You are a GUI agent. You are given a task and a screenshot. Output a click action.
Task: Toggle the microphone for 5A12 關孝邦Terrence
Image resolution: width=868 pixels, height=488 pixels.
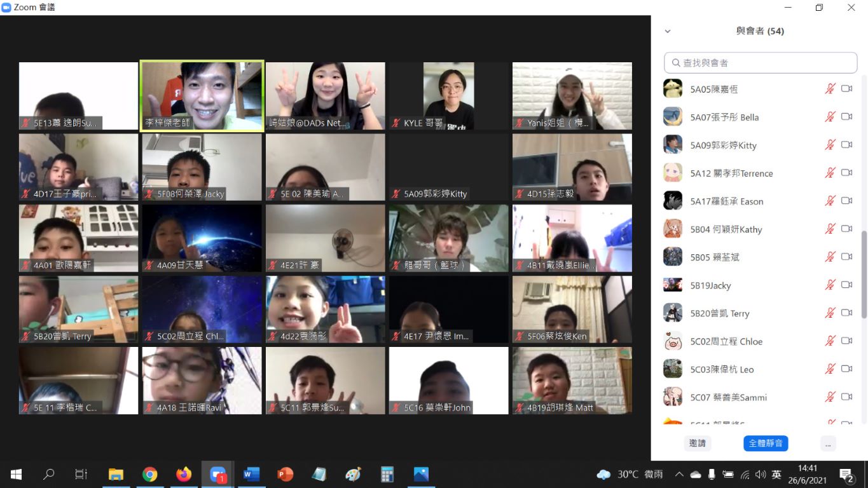coord(830,173)
